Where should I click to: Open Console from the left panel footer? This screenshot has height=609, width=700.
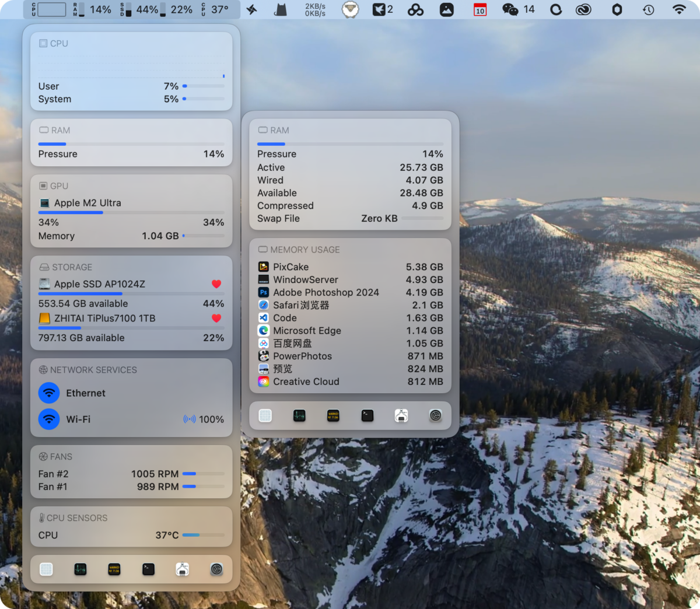click(x=114, y=569)
